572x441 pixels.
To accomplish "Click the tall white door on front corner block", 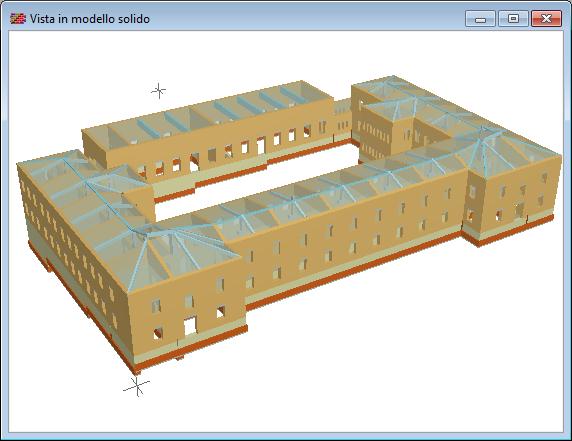I will pyautogui.click(x=190, y=326).
